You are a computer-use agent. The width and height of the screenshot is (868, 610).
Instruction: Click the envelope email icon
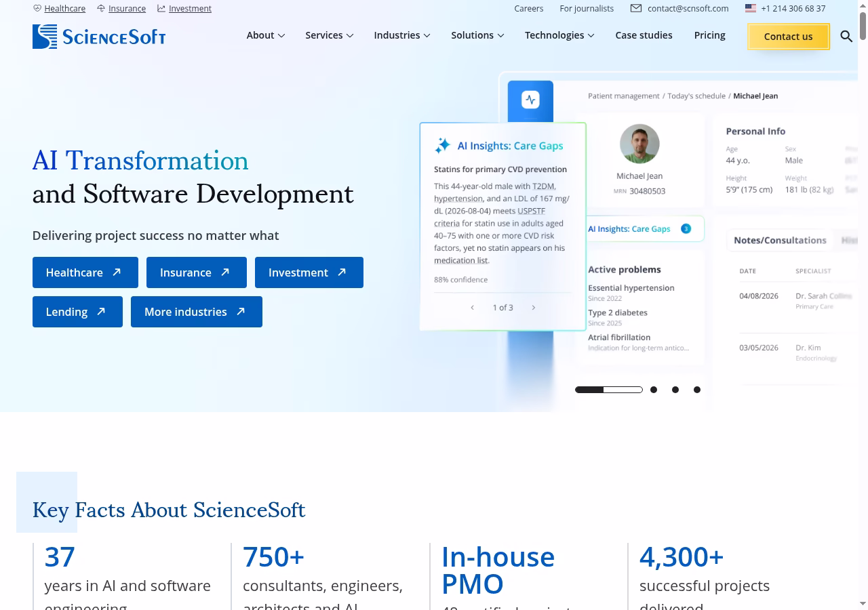pyautogui.click(x=636, y=8)
